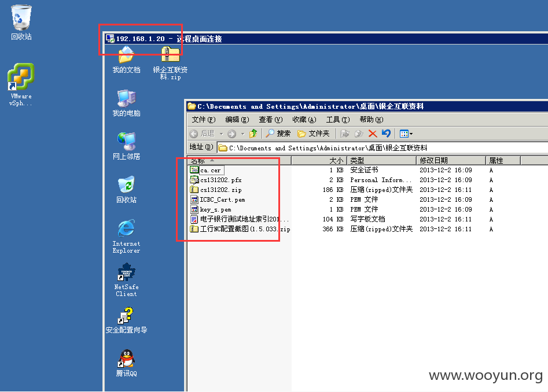Click the ca.cer certificate file icon

pyautogui.click(x=194, y=170)
